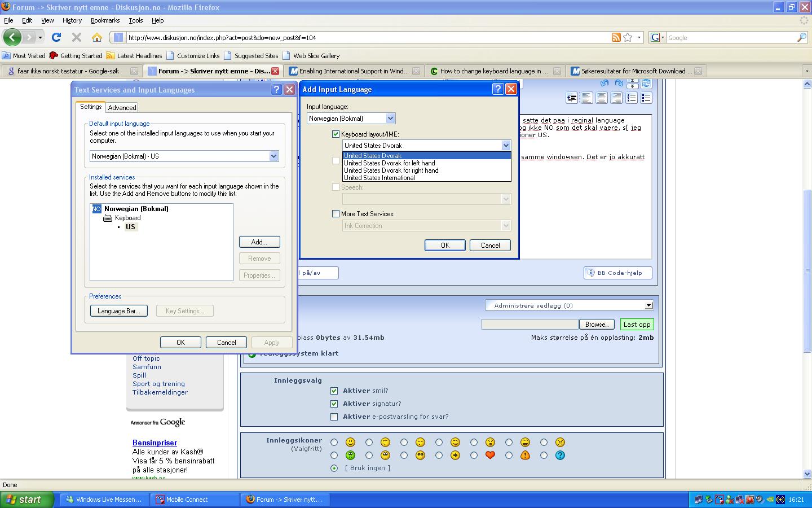Click the stop loading X icon

coord(77,37)
